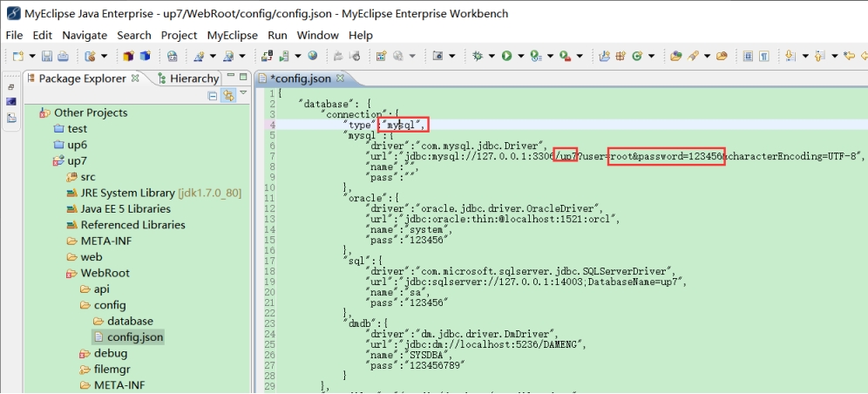The height and width of the screenshot is (394, 868).
Task: Switch to the Hierarchy tab
Action: click(x=188, y=78)
